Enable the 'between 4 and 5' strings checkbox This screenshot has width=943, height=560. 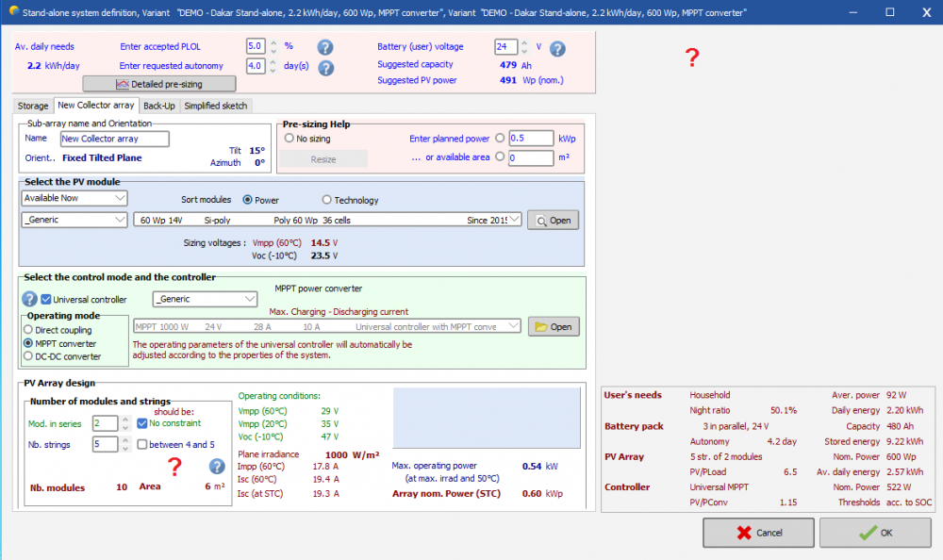pos(142,444)
